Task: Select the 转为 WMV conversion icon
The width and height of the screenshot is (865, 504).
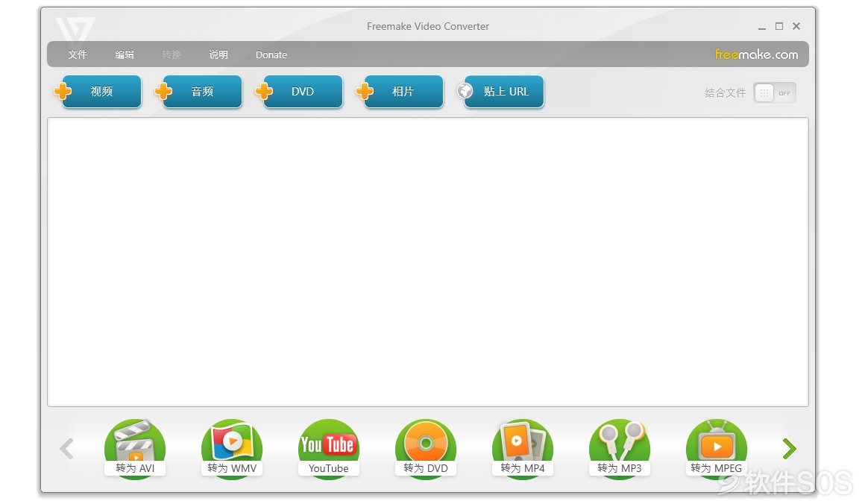Action: 232,449
